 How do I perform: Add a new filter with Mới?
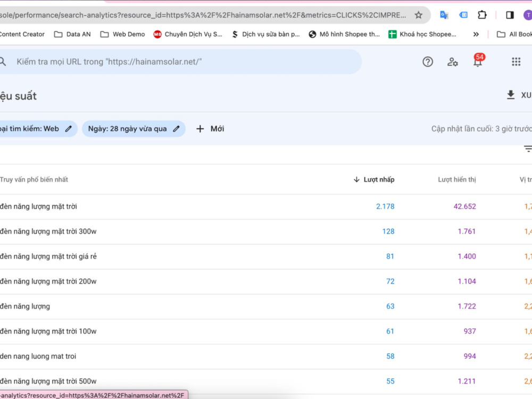coord(210,129)
